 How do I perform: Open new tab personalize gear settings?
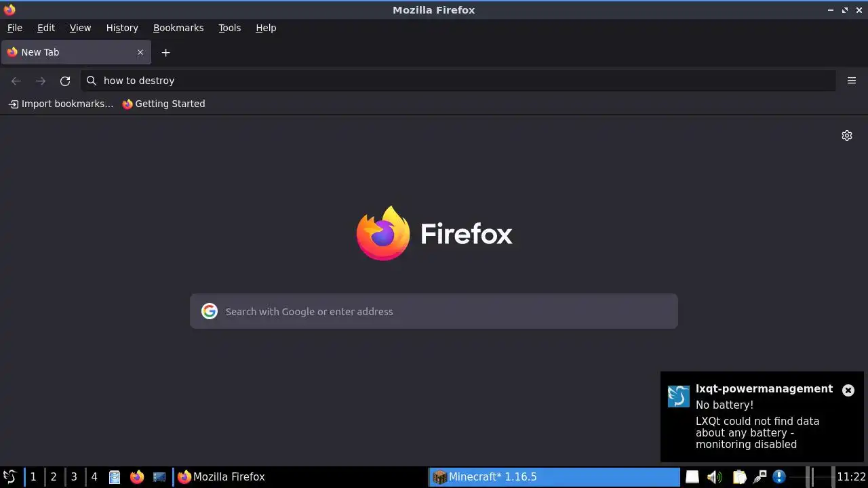pos(847,136)
